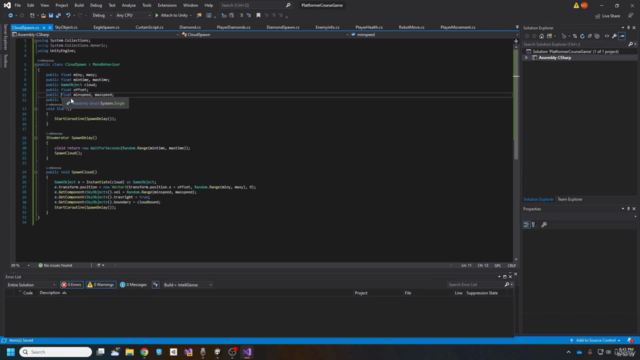Click the Navigate Backward arrow icon
Viewport: 640px width, 360px height.
tap(11, 16)
